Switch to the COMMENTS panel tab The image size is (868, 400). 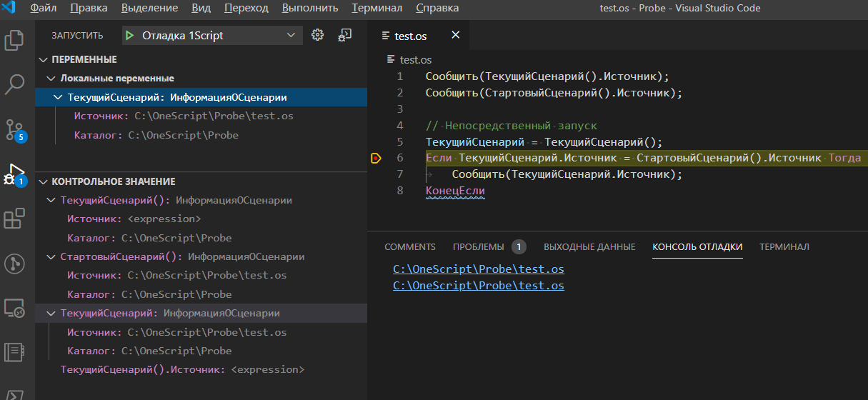[410, 247]
